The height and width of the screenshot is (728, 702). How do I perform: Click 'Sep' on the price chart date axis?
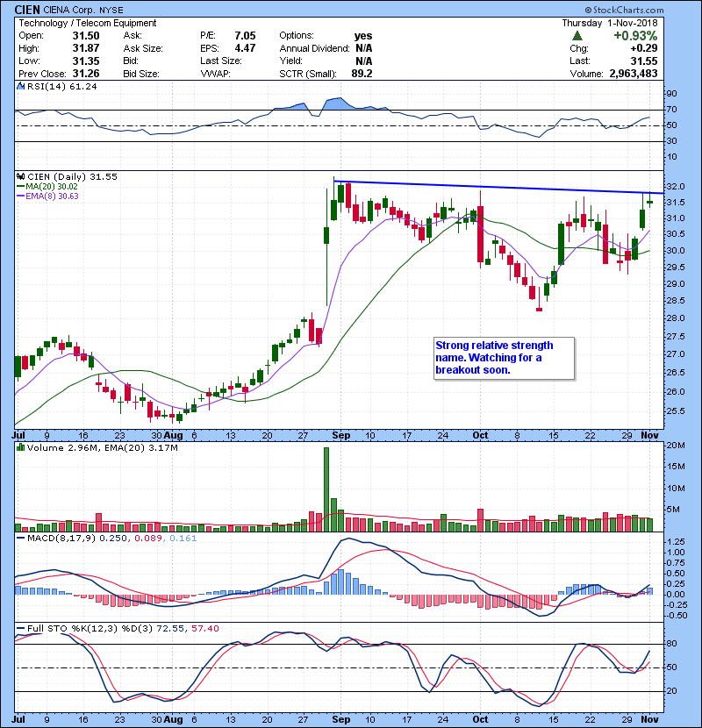341,436
